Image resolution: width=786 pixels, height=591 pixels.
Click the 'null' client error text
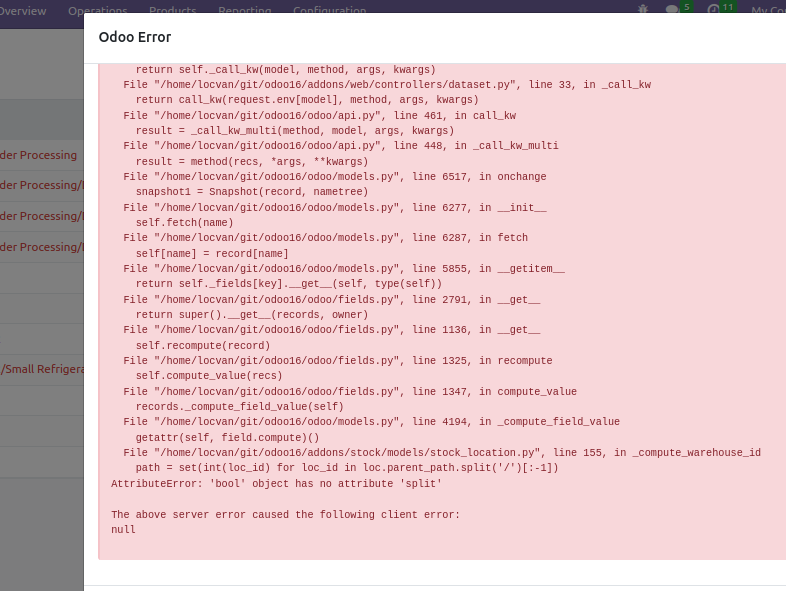click(x=123, y=529)
